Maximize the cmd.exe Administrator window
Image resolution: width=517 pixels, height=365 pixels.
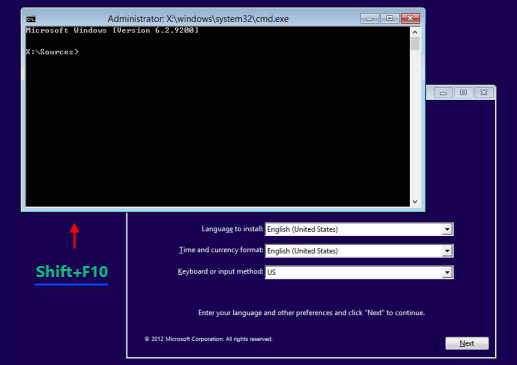[x=390, y=18]
